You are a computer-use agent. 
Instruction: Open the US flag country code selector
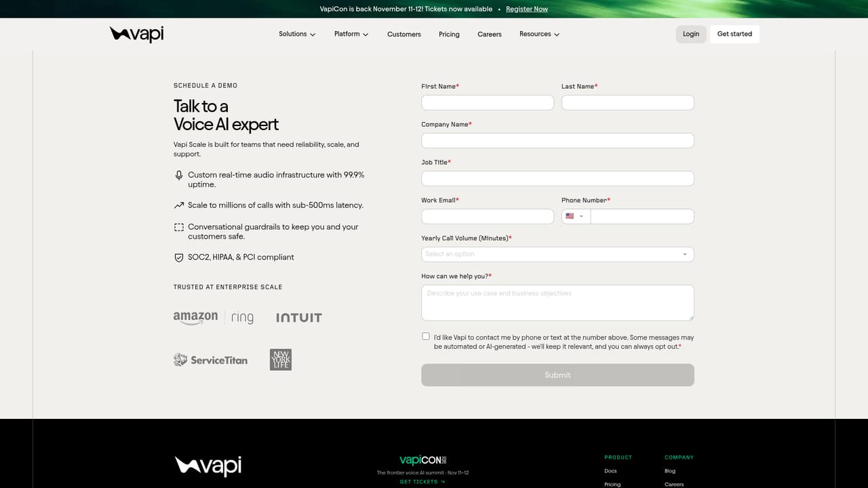[576, 216]
